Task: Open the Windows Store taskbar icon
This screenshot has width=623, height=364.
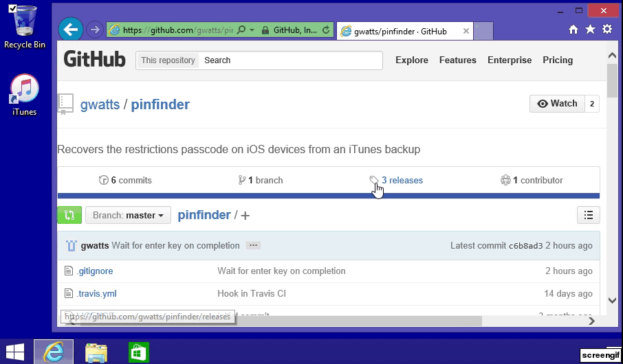Action: [x=139, y=352]
